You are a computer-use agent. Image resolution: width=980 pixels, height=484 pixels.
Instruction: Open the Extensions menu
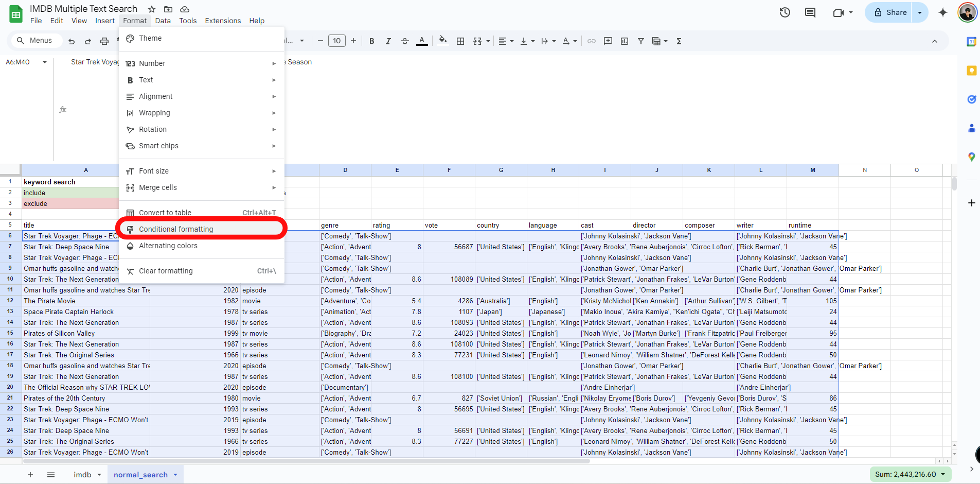click(223, 21)
